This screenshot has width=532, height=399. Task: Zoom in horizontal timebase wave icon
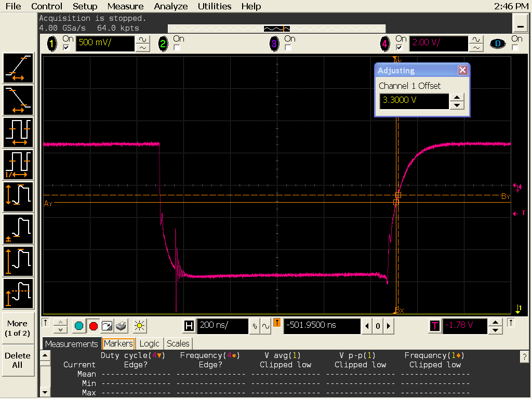click(x=265, y=326)
